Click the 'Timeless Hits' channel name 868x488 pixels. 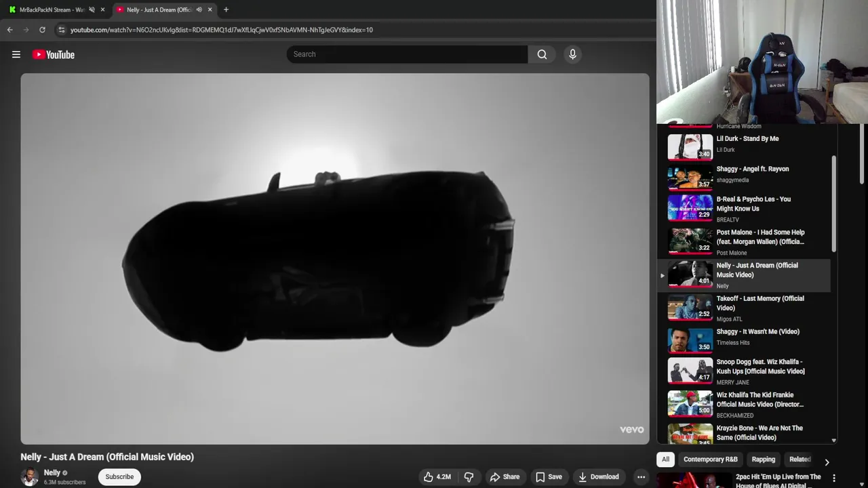(x=733, y=343)
